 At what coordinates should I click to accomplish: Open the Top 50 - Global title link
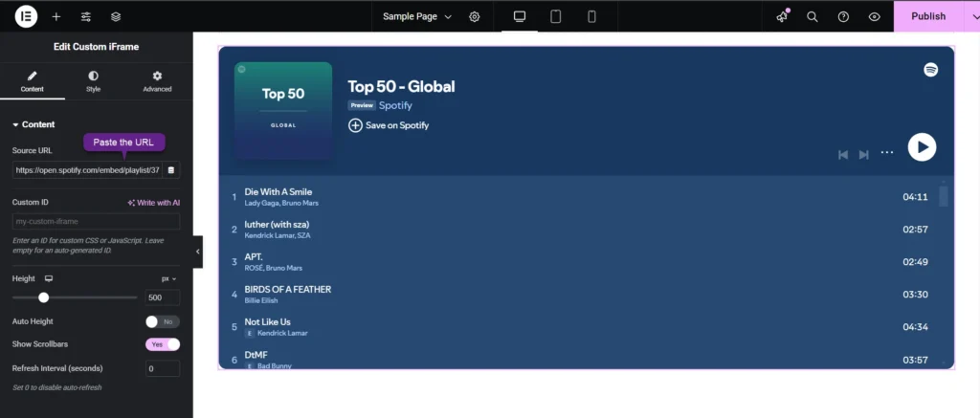coord(401,87)
